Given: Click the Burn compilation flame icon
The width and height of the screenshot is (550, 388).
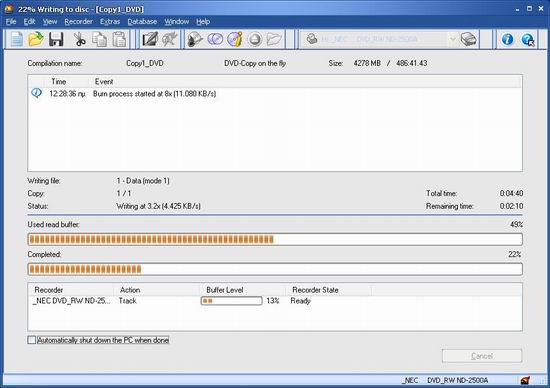Looking at the screenshot, I should click(x=195, y=39).
